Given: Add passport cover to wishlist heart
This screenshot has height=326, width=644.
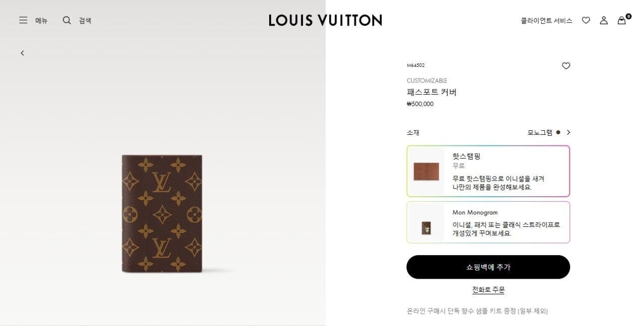Looking at the screenshot, I should pyautogui.click(x=566, y=66).
